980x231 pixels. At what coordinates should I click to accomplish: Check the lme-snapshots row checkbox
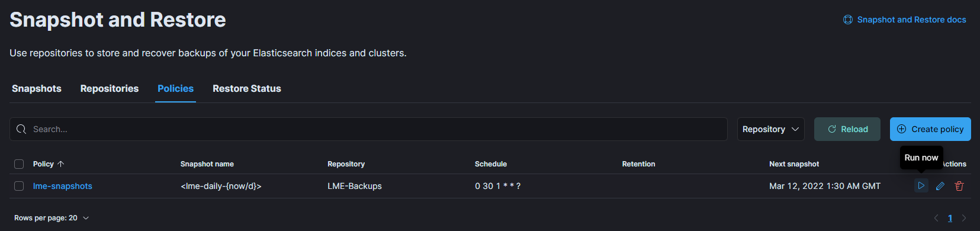click(19, 186)
